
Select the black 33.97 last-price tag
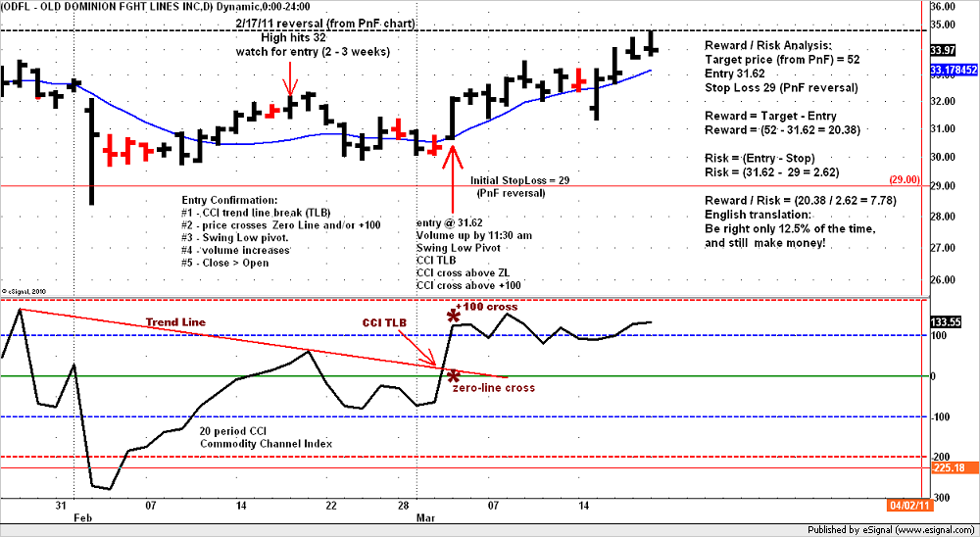click(x=942, y=50)
